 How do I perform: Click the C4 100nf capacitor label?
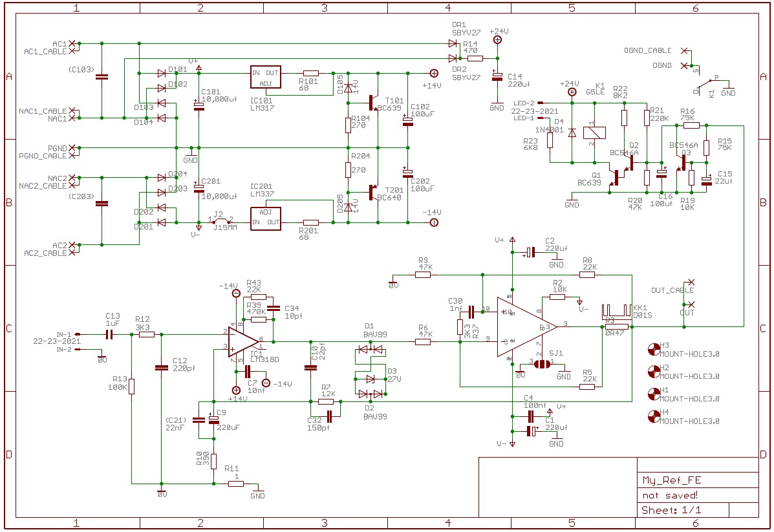(x=535, y=401)
